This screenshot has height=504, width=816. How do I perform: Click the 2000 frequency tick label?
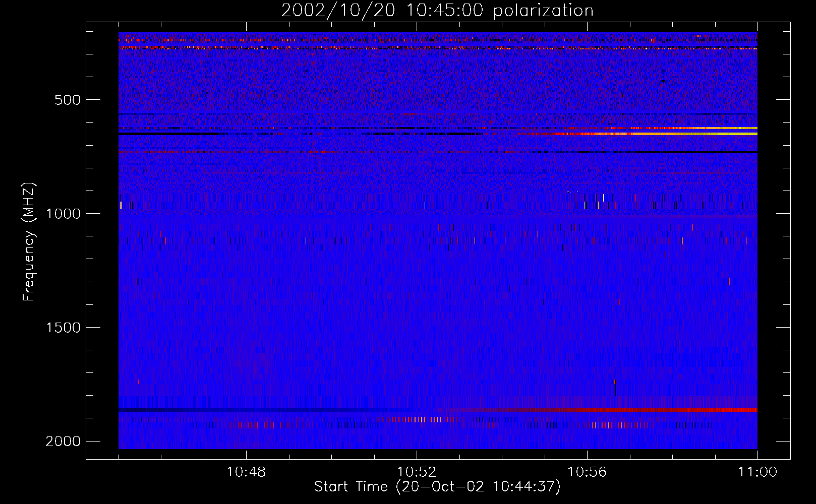[x=63, y=442]
